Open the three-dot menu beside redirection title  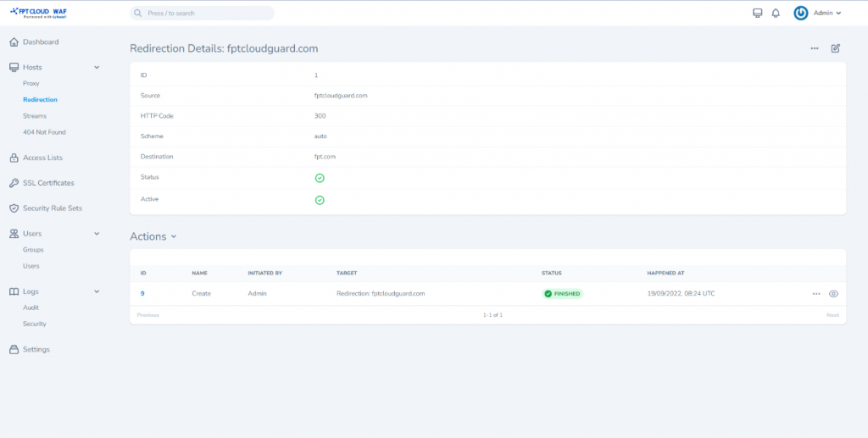pyautogui.click(x=815, y=48)
